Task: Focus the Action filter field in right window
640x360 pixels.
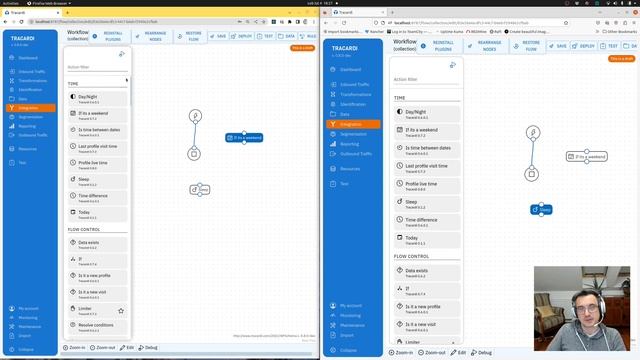Action: point(426,80)
